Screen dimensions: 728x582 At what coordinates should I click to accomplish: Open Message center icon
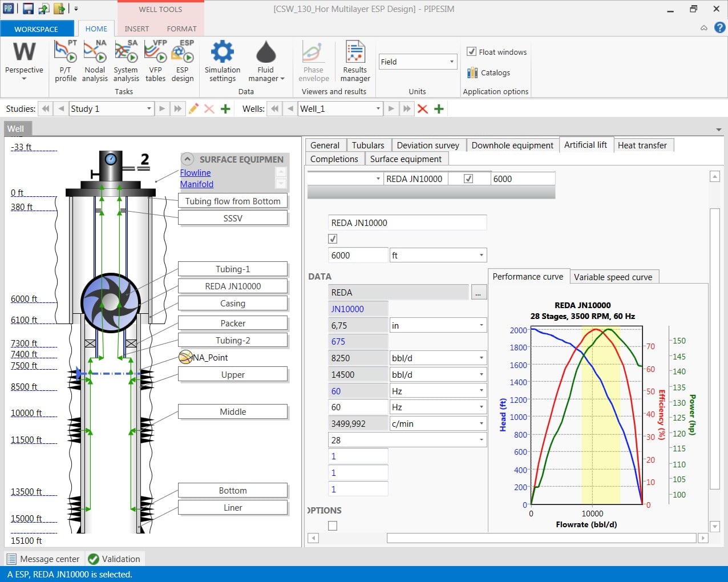(11, 559)
